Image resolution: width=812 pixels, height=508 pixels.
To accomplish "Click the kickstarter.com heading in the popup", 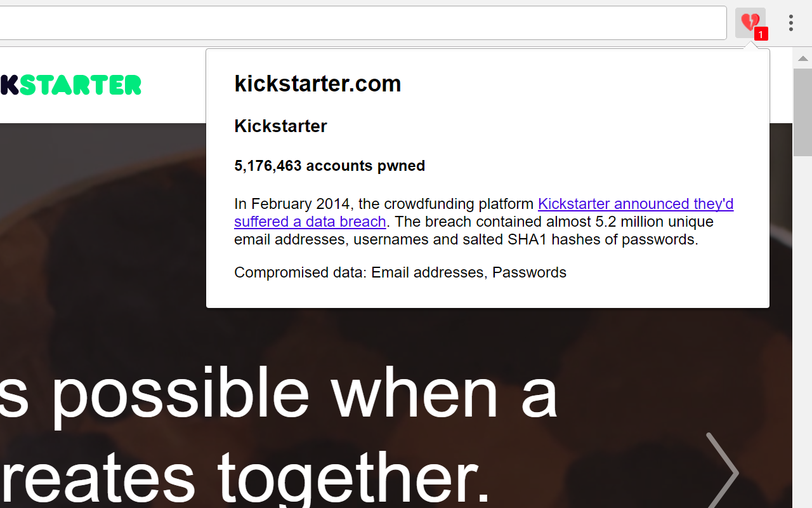I will pos(318,84).
